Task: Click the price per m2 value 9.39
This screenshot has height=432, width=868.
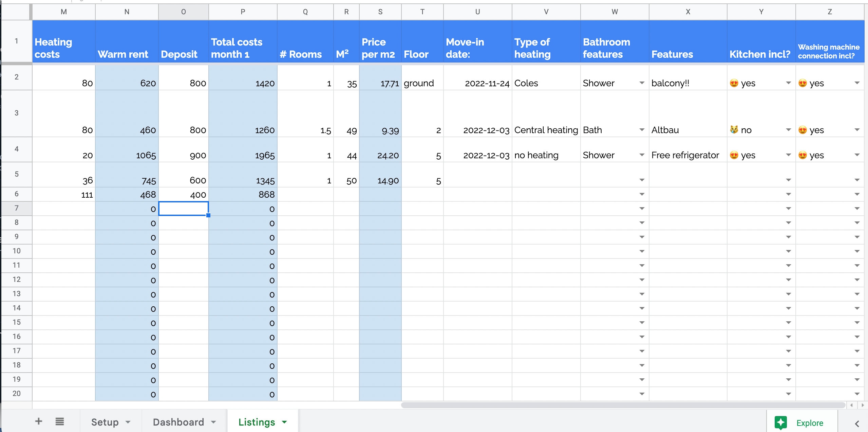Action: point(380,113)
